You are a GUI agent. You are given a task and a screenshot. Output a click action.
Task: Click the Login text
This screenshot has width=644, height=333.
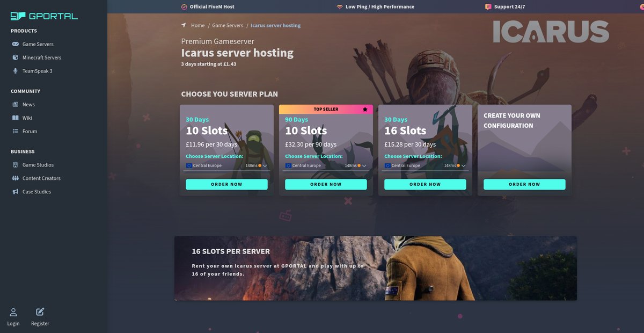(13, 323)
